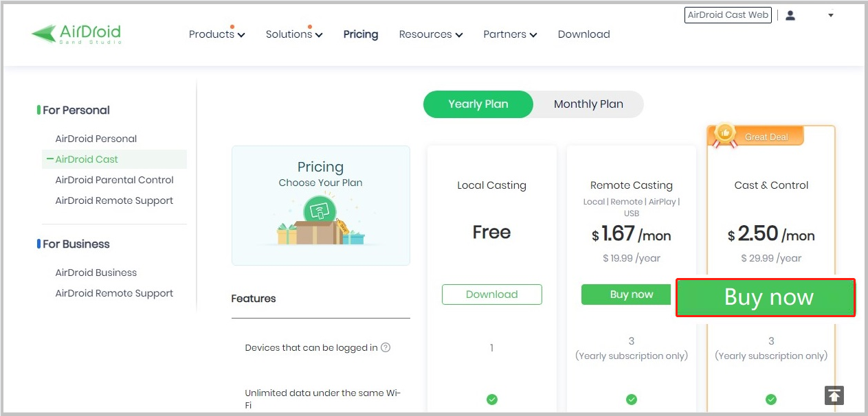
Task: Select AirDroid Remote Support under For Personal
Action: tap(114, 200)
